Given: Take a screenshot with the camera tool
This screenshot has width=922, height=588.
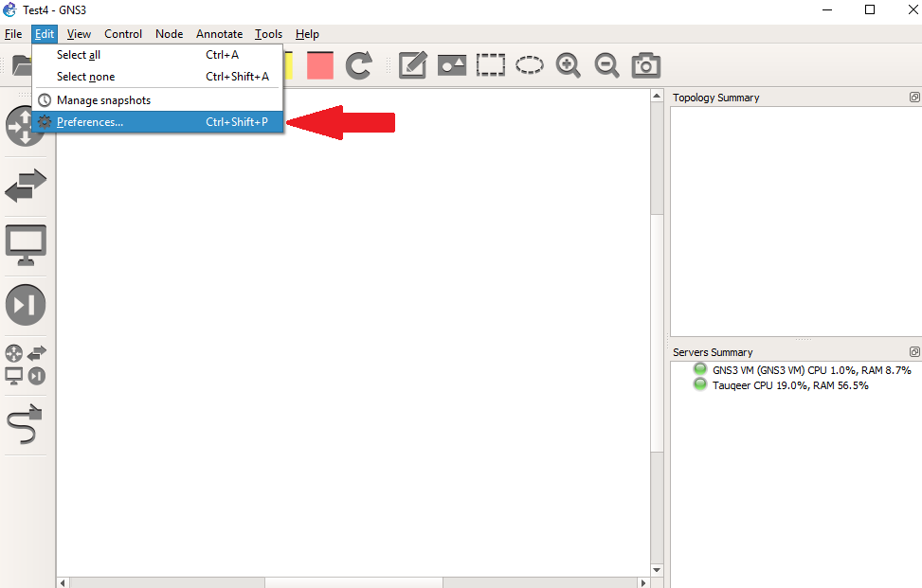Looking at the screenshot, I should [645, 64].
